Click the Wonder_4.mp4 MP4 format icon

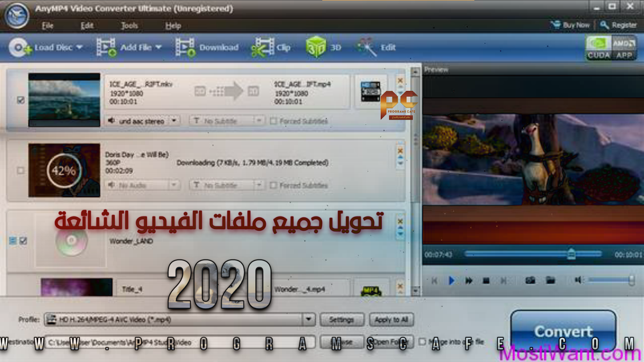[371, 290]
